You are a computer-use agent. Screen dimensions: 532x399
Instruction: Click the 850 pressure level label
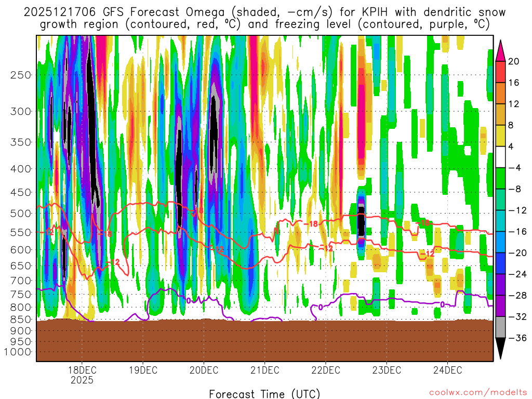[x=21, y=320]
